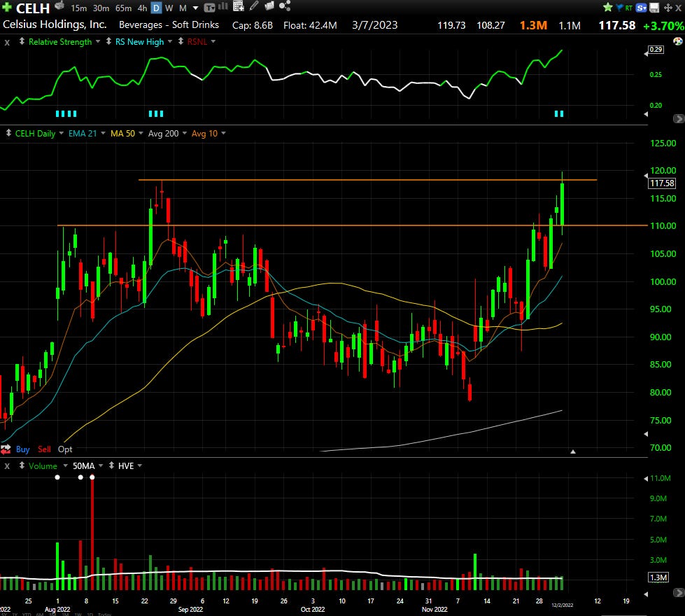The width and height of the screenshot is (685, 616).
Task: Switch to 15m timeframe
Action: 78,8
